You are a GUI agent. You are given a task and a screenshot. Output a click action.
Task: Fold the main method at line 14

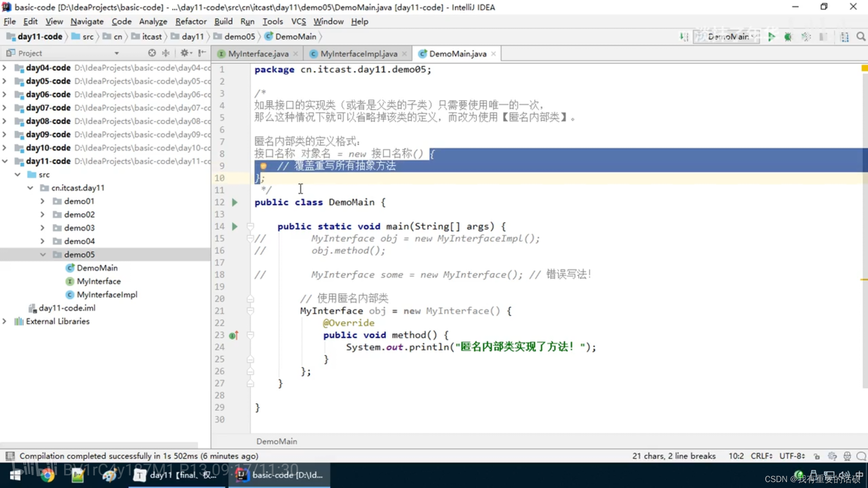coord(250,226)
